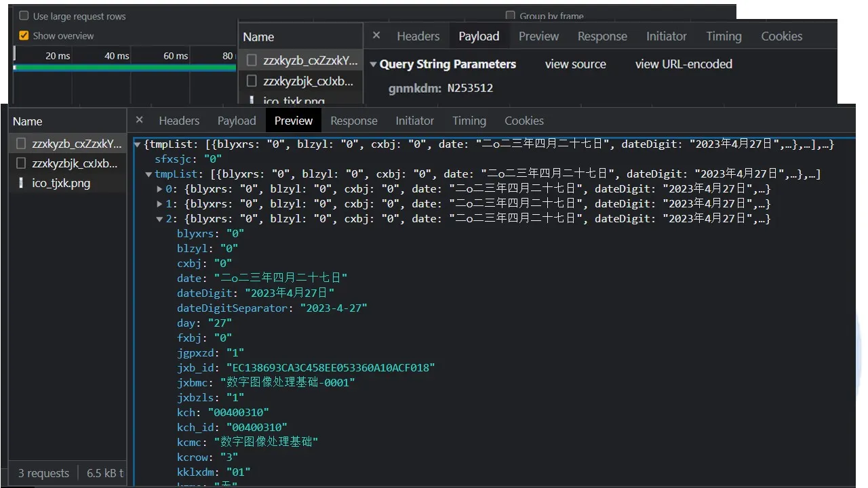Switch to Preview tab in upper panel

pyautogui.click(x=539, y=37)
